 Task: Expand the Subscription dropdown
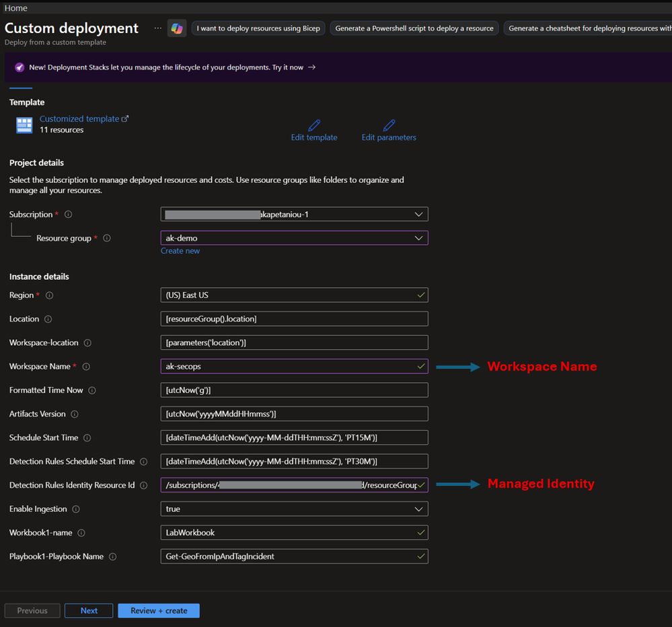tap(295, 215)
